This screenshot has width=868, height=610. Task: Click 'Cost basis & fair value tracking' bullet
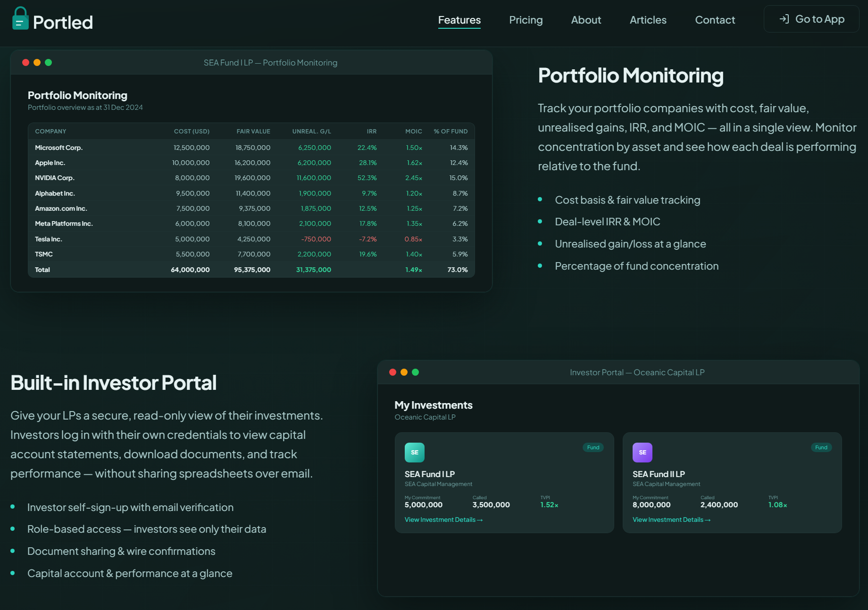click(628, 200)
